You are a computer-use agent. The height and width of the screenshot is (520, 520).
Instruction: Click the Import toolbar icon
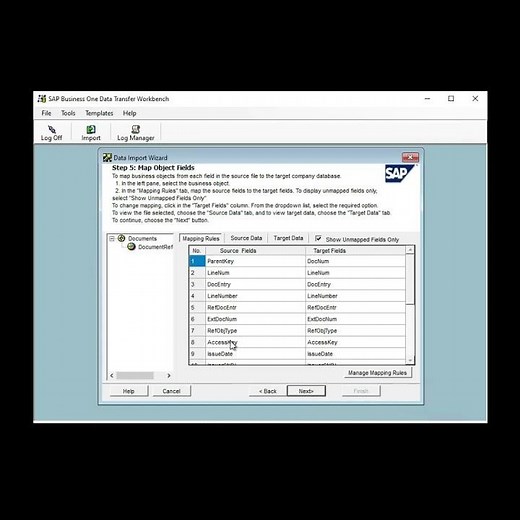[91, 129]
